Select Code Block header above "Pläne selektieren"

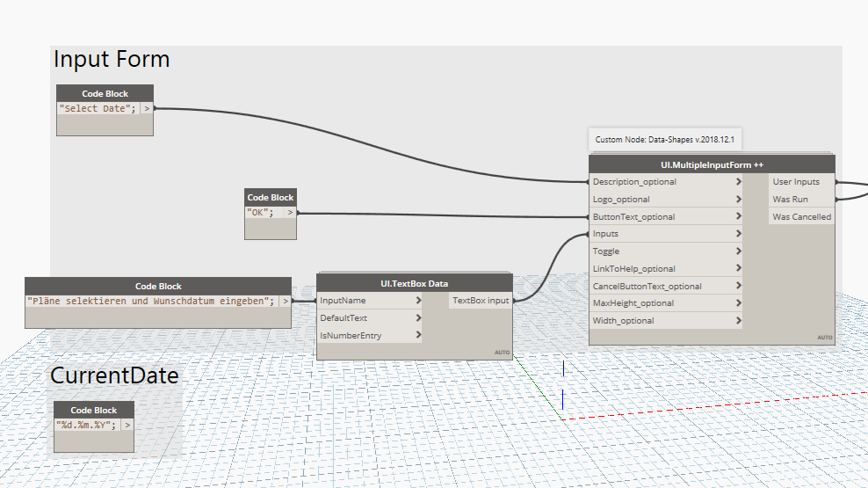point(158,286)
